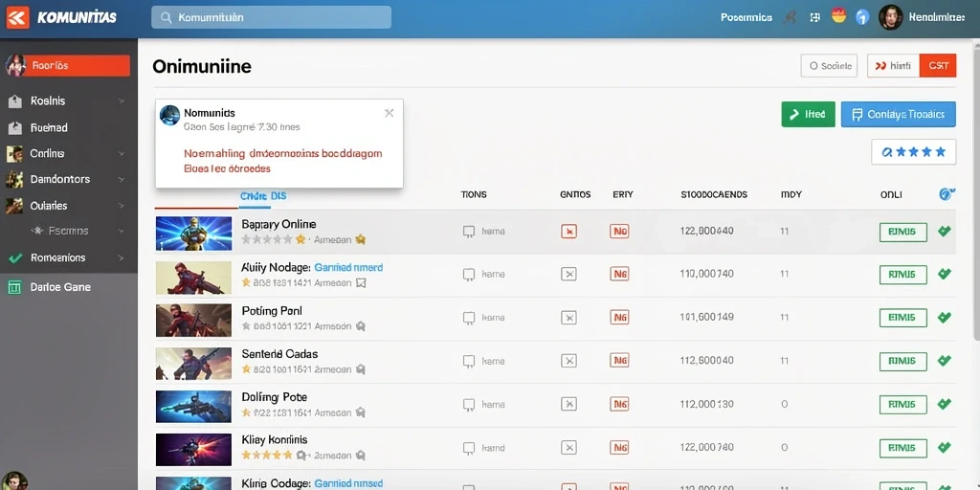The image size is (980, 490).
Task: Click the N6 badge in Auiiy Nodage row
Action: [619, 274]
